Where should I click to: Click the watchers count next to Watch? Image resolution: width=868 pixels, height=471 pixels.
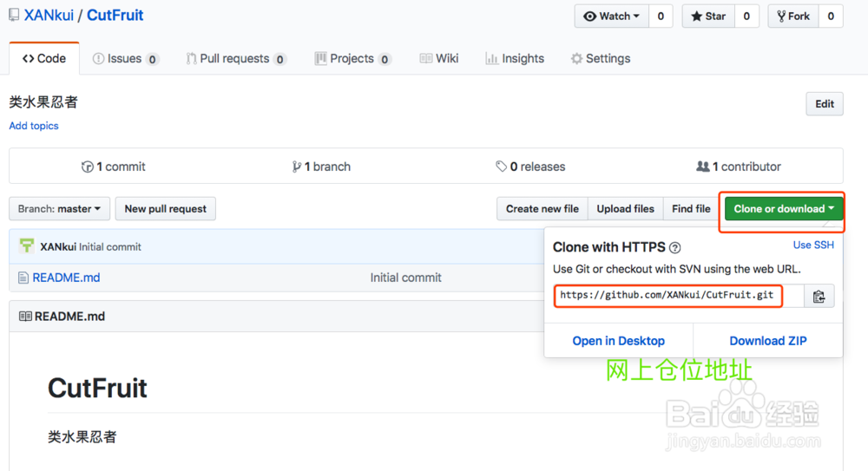tap(661, 16)
